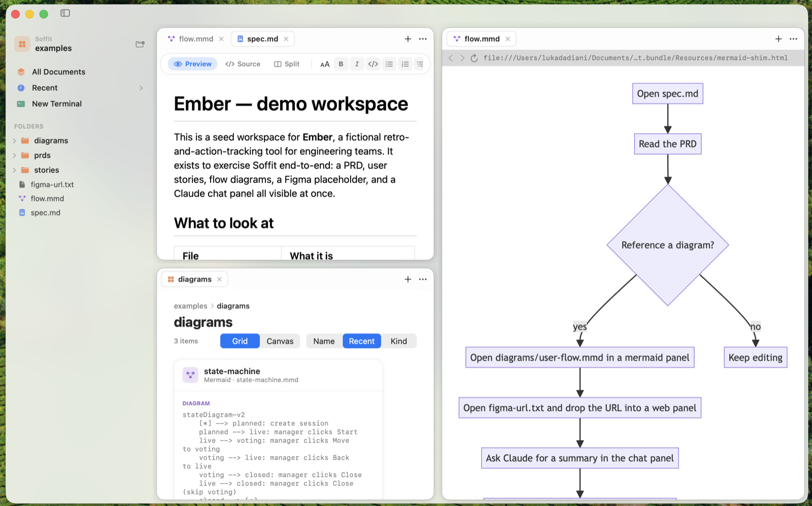Add a new tab in spec.md panel
Image resolution: width=812 pixels, height=506 pixels.
click(408, 39)
